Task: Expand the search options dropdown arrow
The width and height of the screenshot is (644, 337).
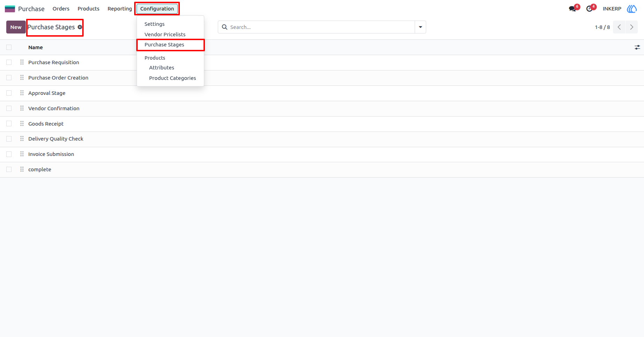Action: pos(420,27)
